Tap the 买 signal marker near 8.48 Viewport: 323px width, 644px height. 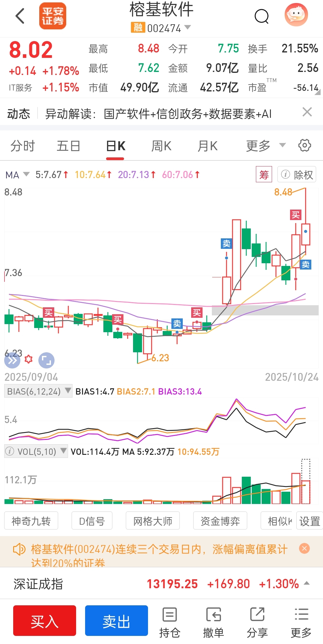[296, 215]
